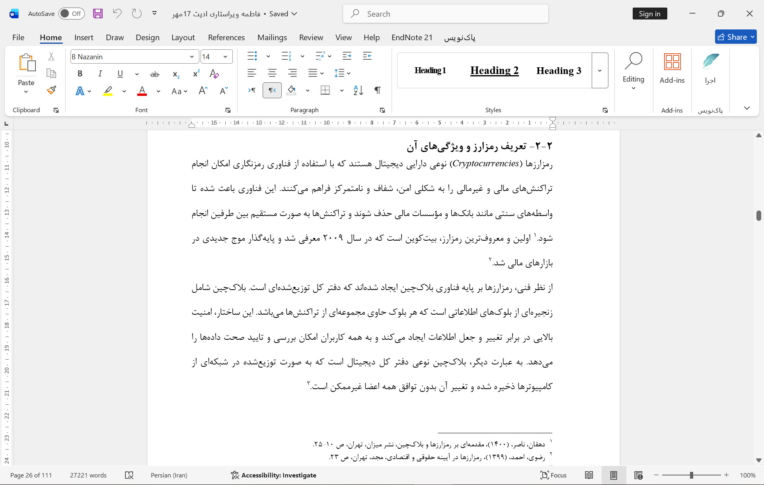
Task: Copy selection to clipboard
Action: pos(51,73)
